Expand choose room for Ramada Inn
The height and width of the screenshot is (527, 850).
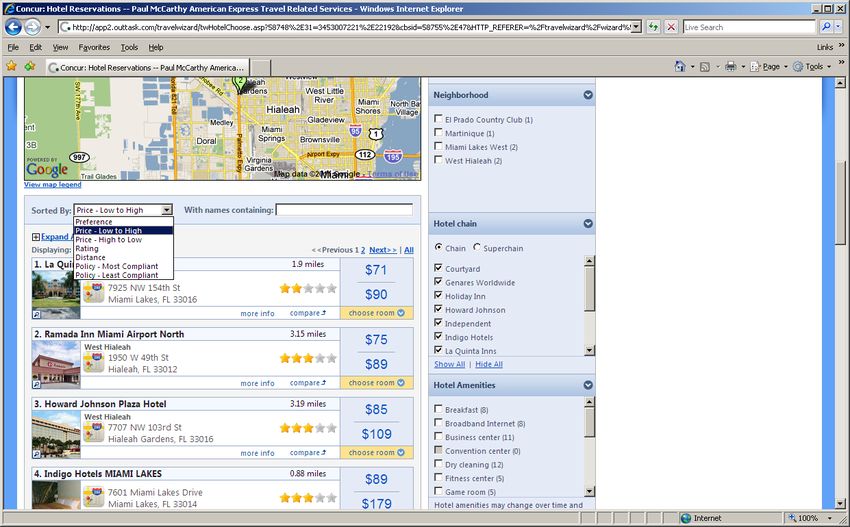pyautogui.click(x=376, y=383)
